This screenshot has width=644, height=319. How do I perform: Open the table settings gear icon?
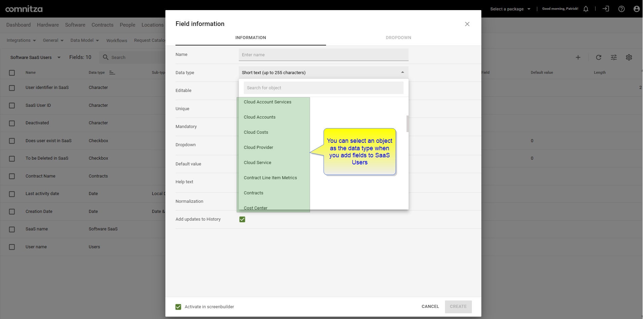pyautogui.click(x=629, y=58)
